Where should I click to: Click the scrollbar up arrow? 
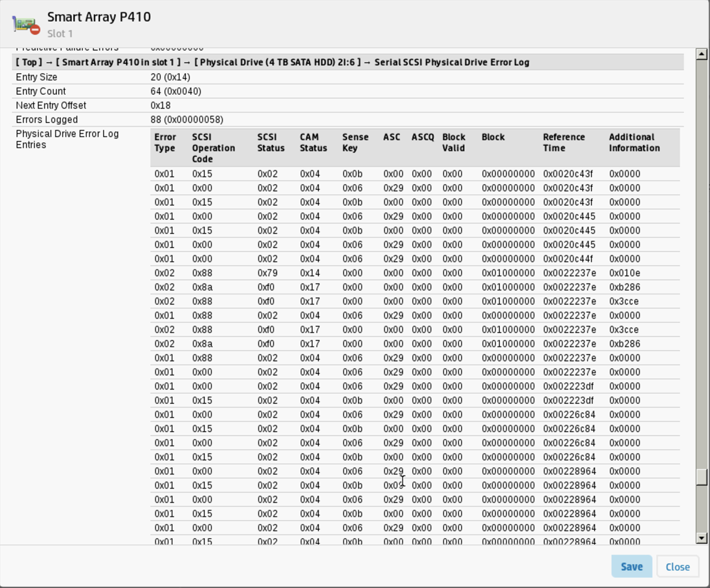coord(702,54)
